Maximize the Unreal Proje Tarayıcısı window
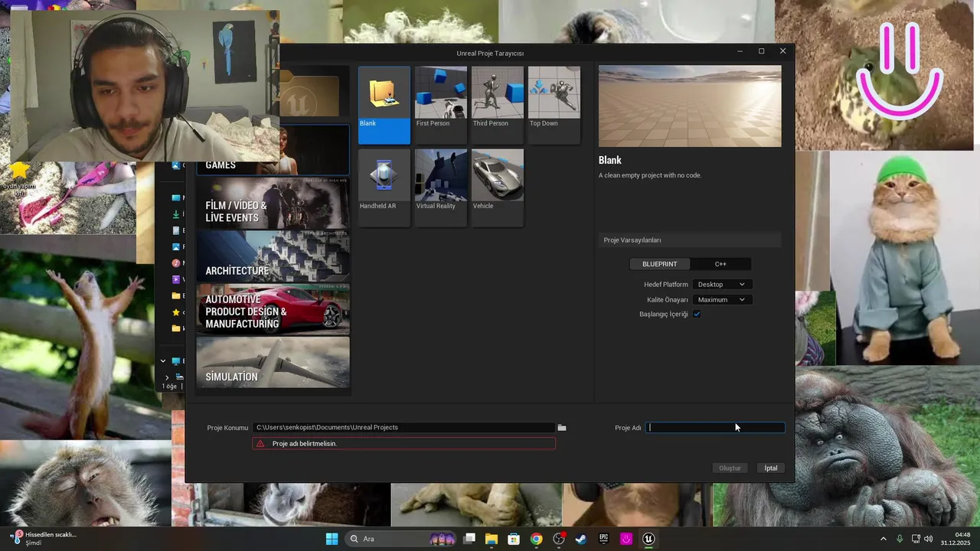Viewport: 980px width, 551px height. 761,51
